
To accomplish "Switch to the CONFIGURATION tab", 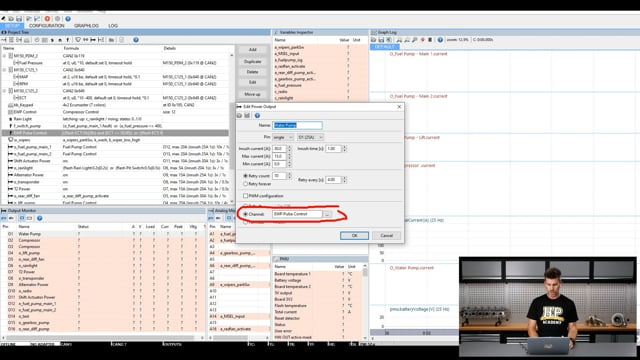I will (47, 26).
